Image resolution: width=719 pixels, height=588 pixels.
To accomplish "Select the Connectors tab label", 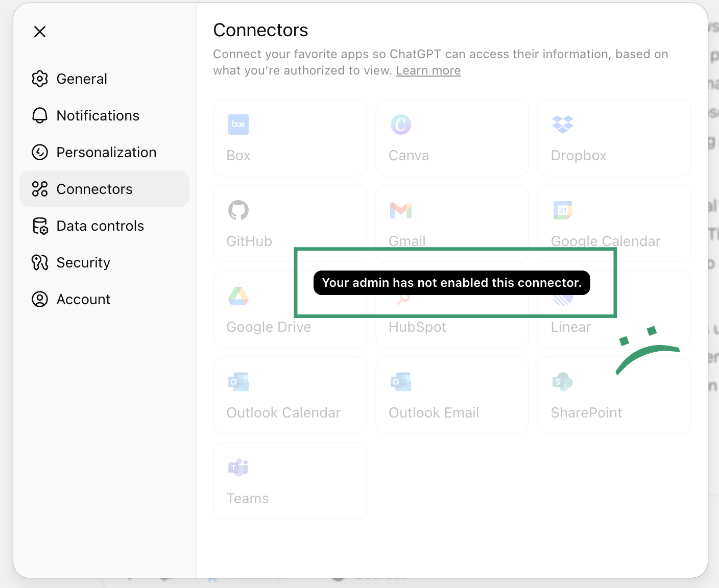I will (94, 189).
